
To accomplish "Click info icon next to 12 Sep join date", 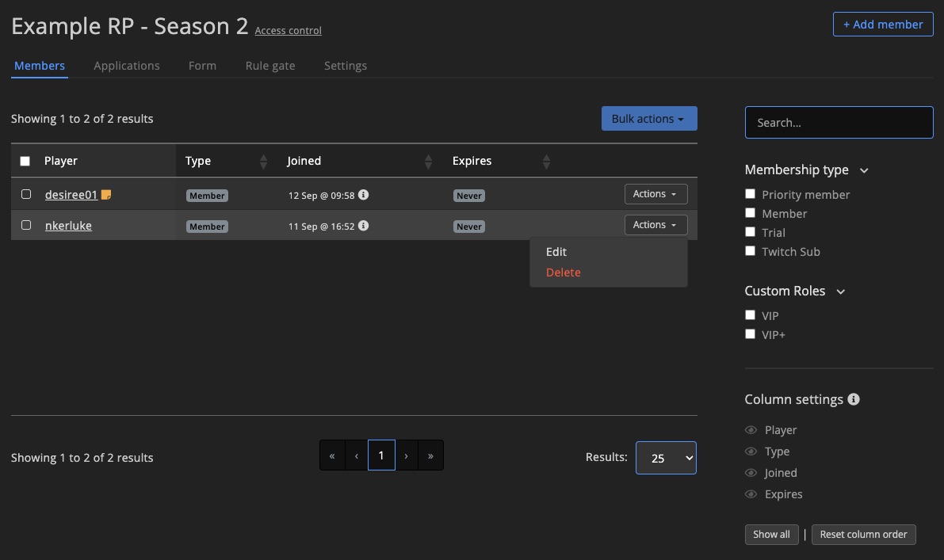I will [363, 195].
